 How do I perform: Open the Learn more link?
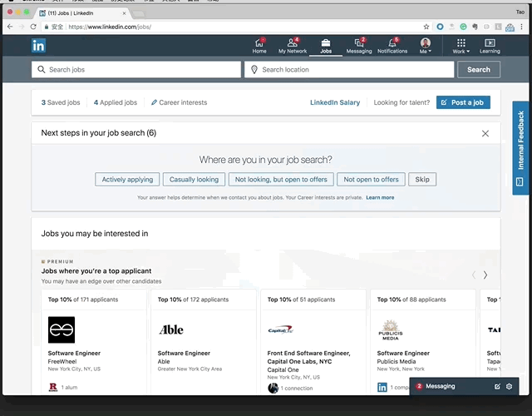pos(380,197)
